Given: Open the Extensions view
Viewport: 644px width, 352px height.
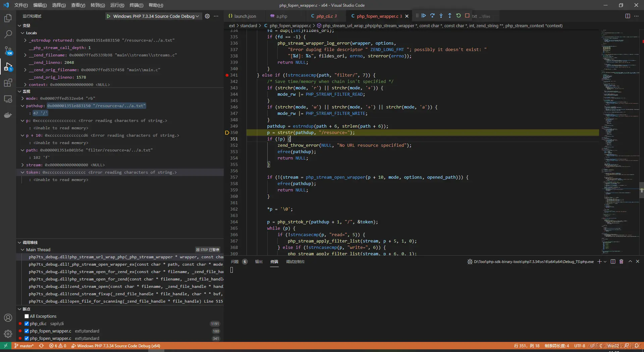Looking at the screenshot, I should (x=8, y=83).
